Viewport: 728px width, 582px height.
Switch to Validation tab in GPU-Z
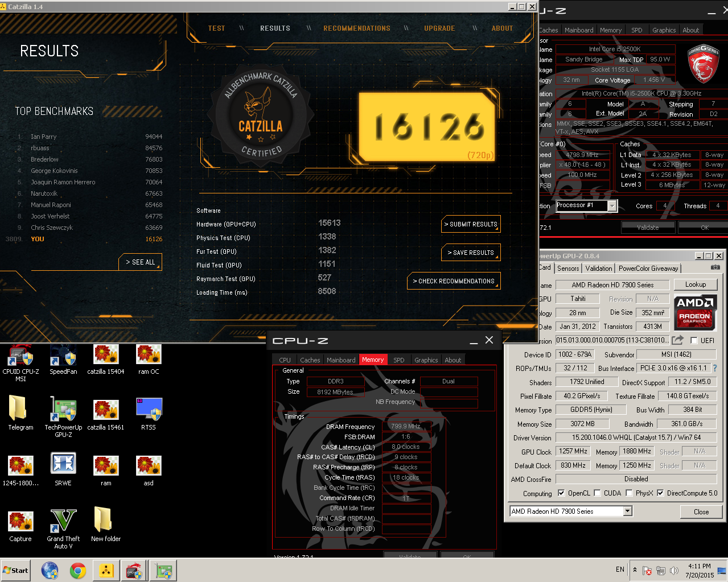599,268
